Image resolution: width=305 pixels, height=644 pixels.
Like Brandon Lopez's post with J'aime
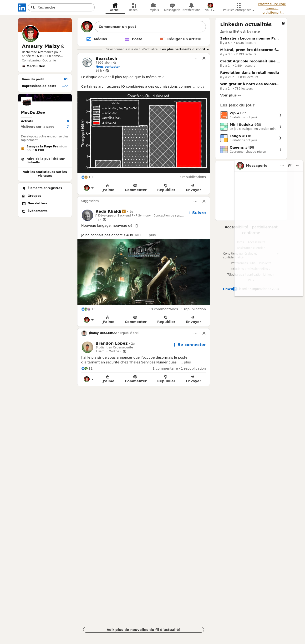click(108, 379)
